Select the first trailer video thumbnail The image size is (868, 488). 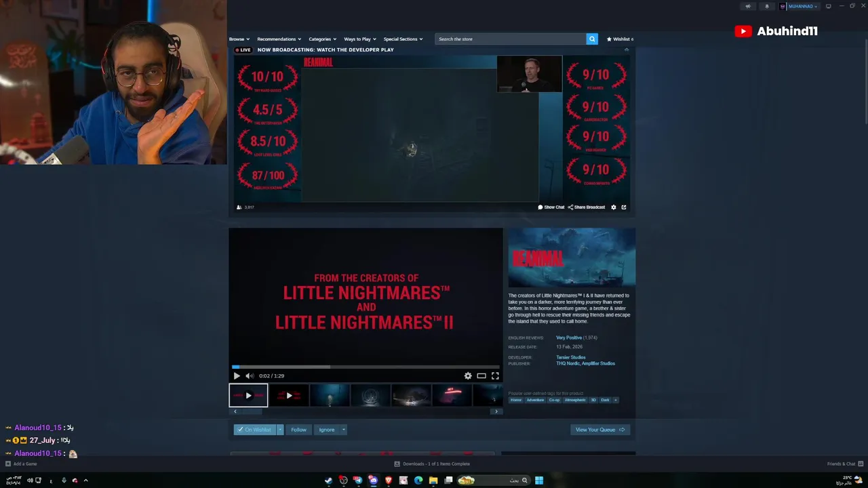pyautogui.click(x=248, y=395)
